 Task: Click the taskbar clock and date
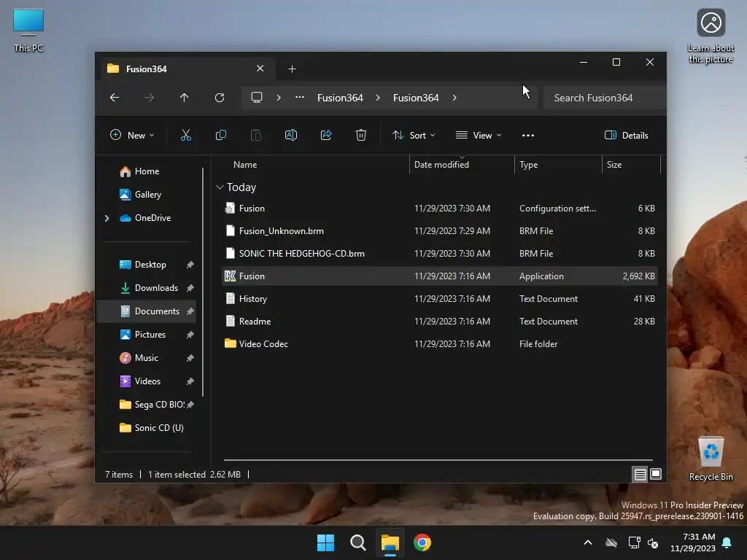click(x=693, y=542)
